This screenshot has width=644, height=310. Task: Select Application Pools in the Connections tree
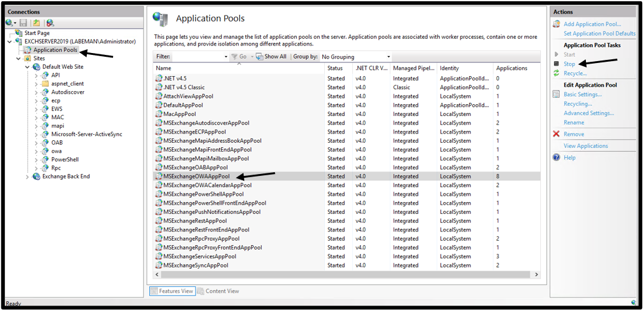pyautogui.click(x=55, y=50)
